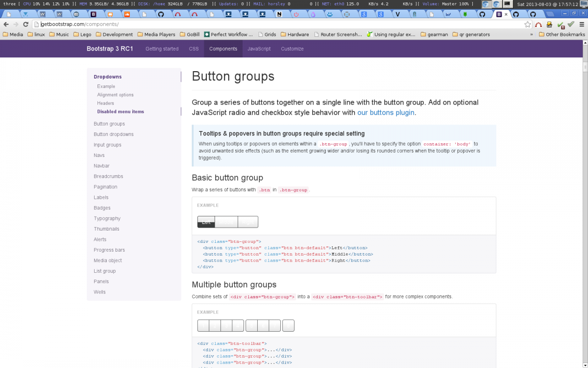Go to Disabled menu items sidebar link
Viewport: 588px width, 368px height.
tap(121, 111)
